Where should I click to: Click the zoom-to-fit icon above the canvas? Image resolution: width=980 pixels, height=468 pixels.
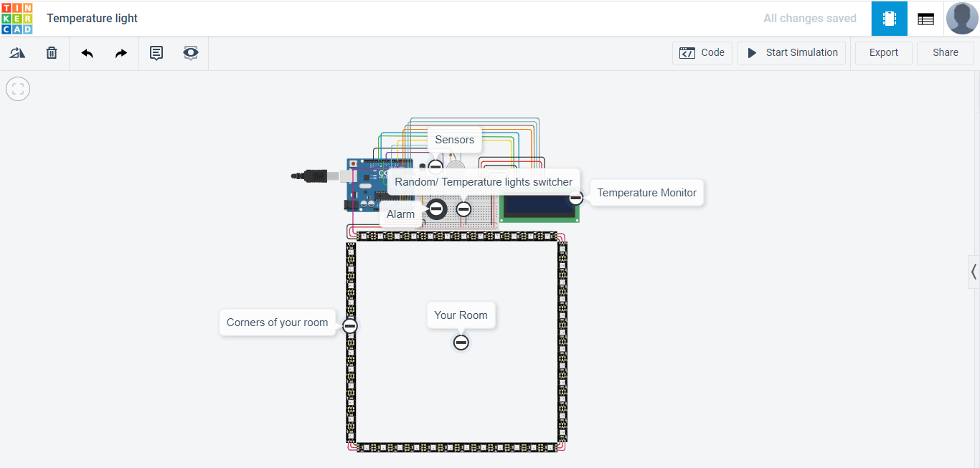click(17, 88)
